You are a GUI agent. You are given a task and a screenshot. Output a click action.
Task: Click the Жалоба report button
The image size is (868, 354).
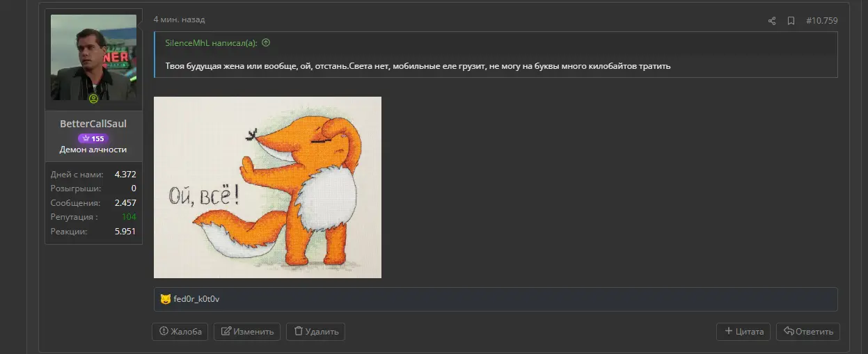pyautogui.click(x=180, y=332)
